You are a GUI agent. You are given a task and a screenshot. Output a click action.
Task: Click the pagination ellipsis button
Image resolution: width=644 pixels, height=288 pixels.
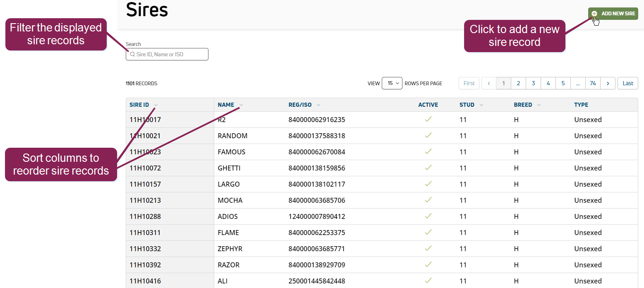578,83
